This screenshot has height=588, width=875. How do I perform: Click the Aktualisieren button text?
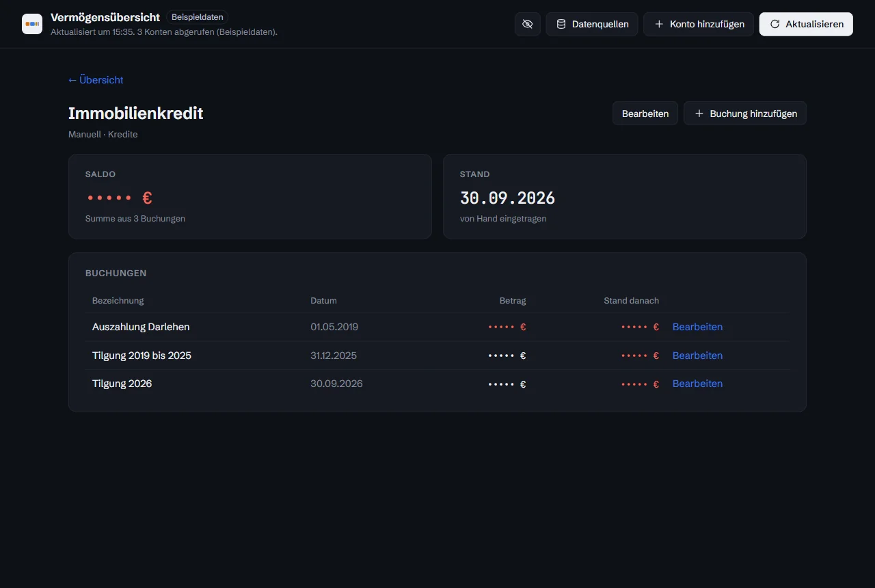(x=814, y=24)
